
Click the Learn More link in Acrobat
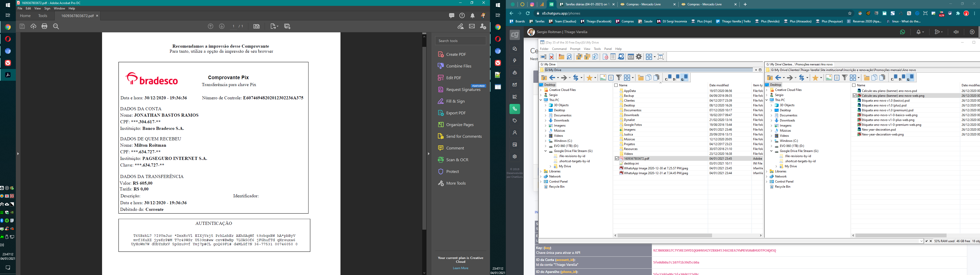tap(460, 268)
